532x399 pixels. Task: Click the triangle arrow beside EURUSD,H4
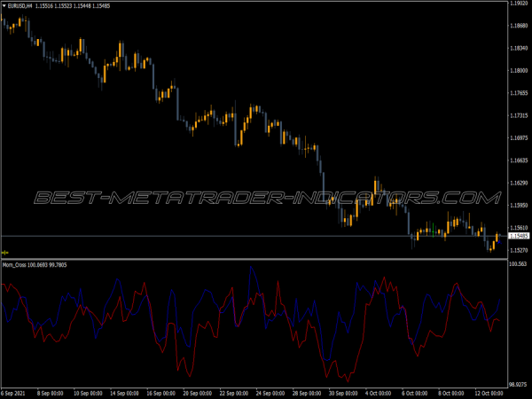coord(4,5)
